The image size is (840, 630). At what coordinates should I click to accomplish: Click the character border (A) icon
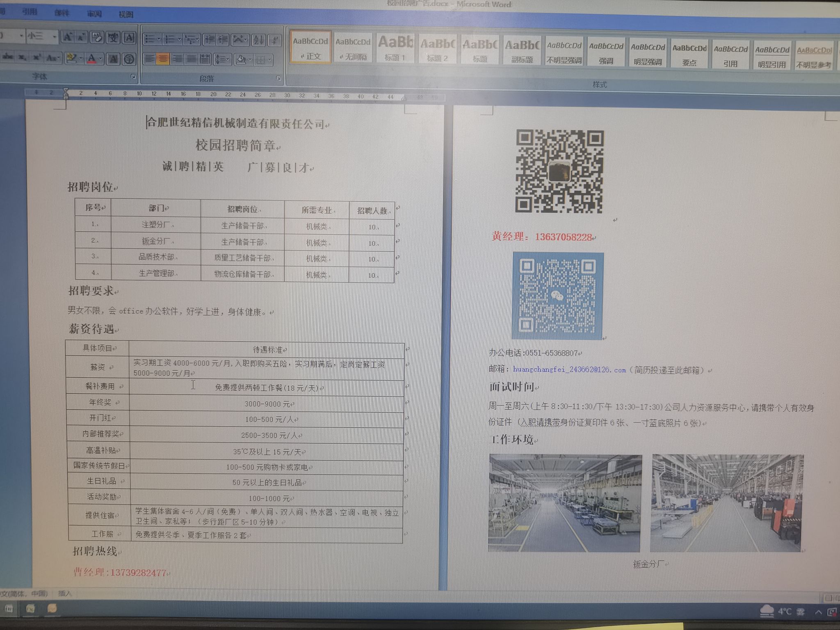129,38
